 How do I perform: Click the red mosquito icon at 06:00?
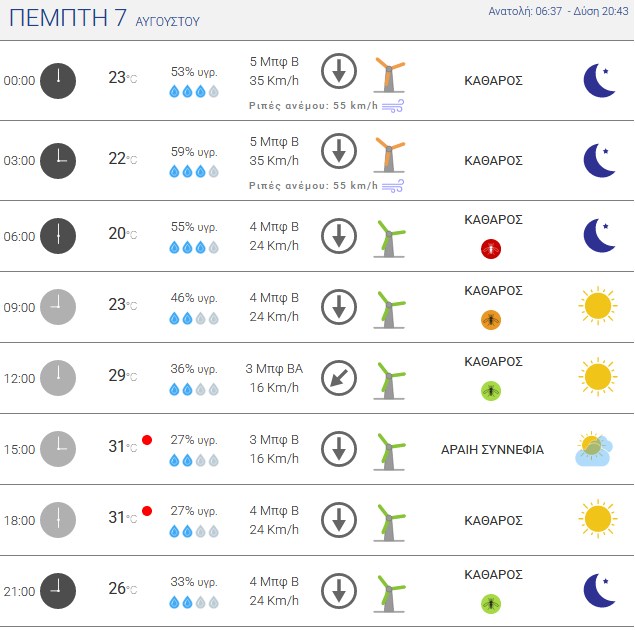pos(491,249)
